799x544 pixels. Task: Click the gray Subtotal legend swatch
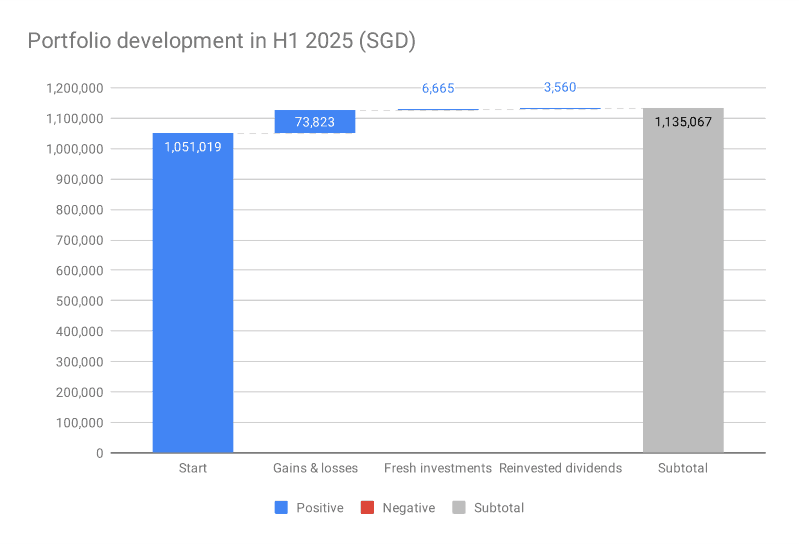click(460, 508)
